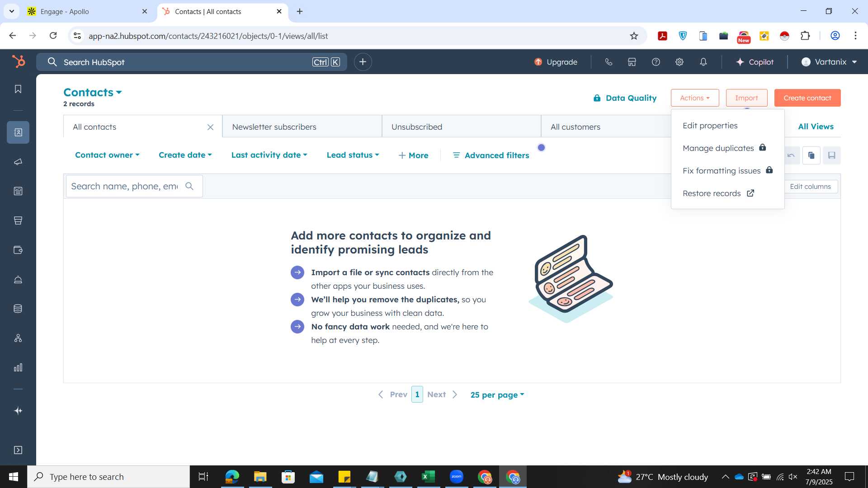Open the Vartanix account menu
The height and width of the screenshot is (488, 868).
[830, 62]
